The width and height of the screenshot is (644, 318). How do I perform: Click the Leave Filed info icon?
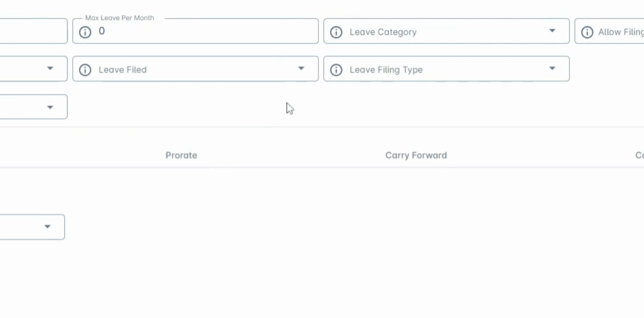coord(85,70)
